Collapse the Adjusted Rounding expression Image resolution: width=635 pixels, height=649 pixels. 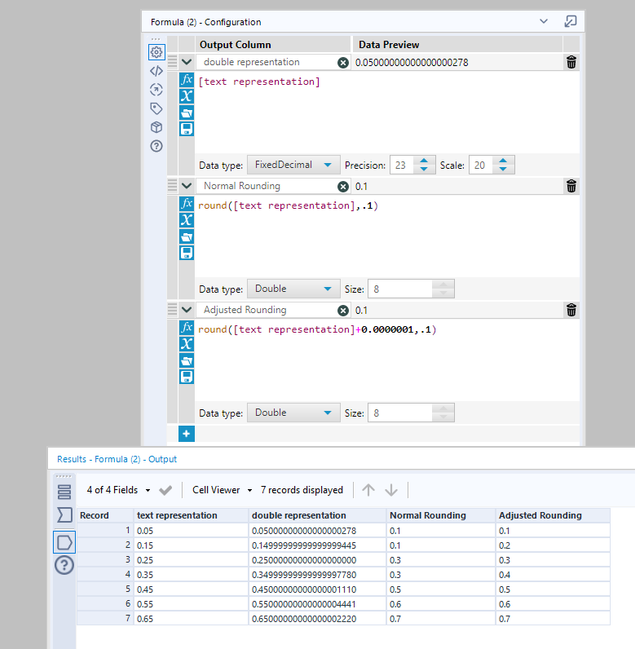(187, 310)
